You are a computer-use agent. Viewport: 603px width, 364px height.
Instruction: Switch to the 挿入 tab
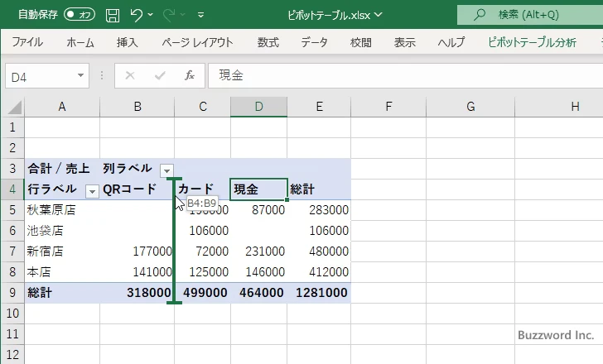point(127,42)
